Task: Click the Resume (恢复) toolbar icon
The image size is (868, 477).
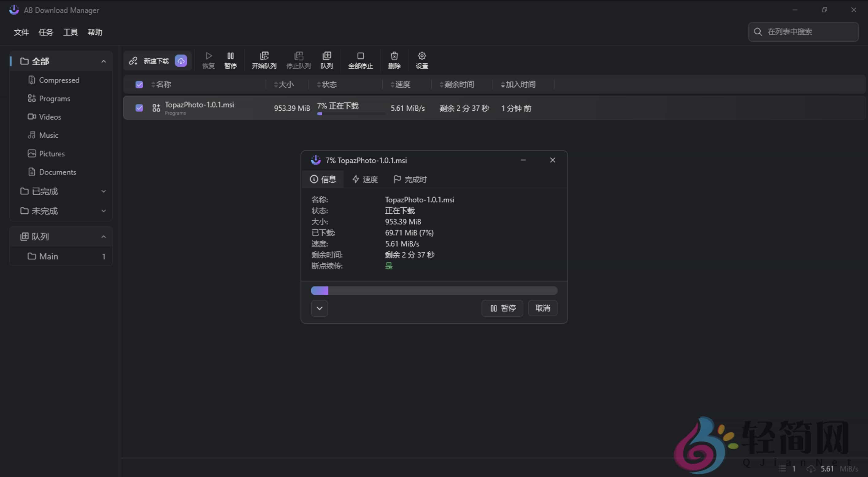Action: click(209, 60)
